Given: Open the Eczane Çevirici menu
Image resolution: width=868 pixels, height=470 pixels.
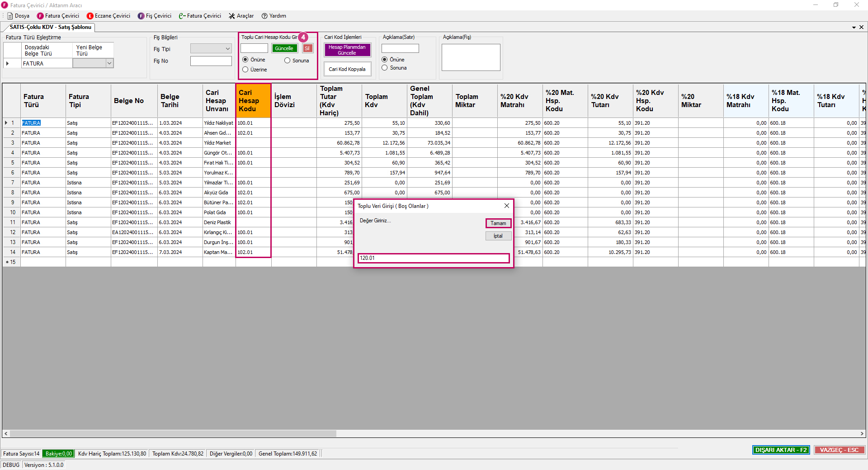Looking at the screenshot, I should click(x=108, y=16).
